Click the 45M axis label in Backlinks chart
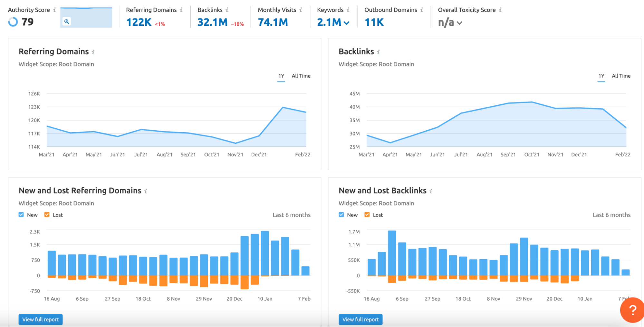The width and height of the screenshot is (644, 327). 355,94
